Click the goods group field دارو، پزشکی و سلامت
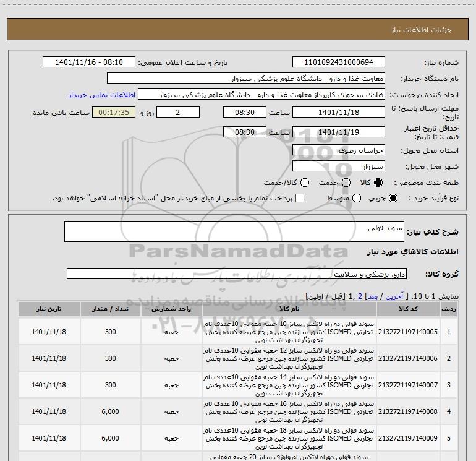The height and width of the screenshot is (461, 476). point(237,274)
